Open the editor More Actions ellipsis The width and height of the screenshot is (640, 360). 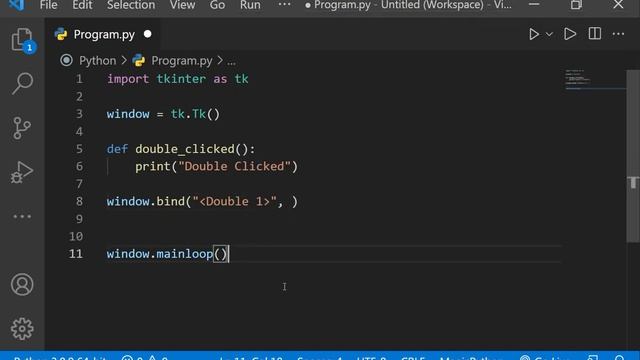(618, 34)
